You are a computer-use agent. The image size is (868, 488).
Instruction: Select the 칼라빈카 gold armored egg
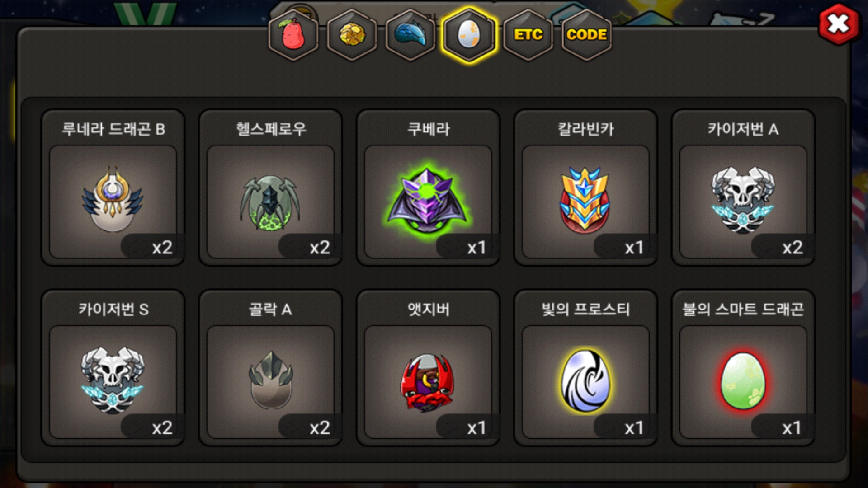[x=585, y=200]
